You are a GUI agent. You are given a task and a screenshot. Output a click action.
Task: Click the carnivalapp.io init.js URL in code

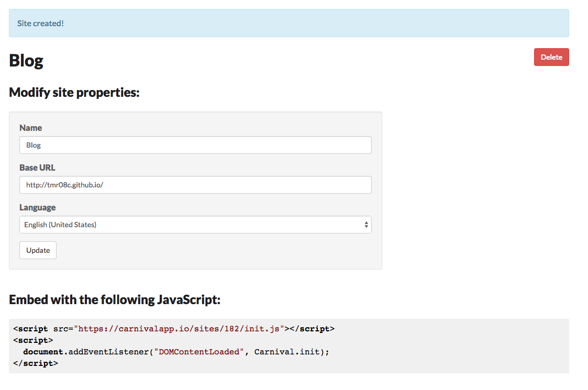point(179,329)
